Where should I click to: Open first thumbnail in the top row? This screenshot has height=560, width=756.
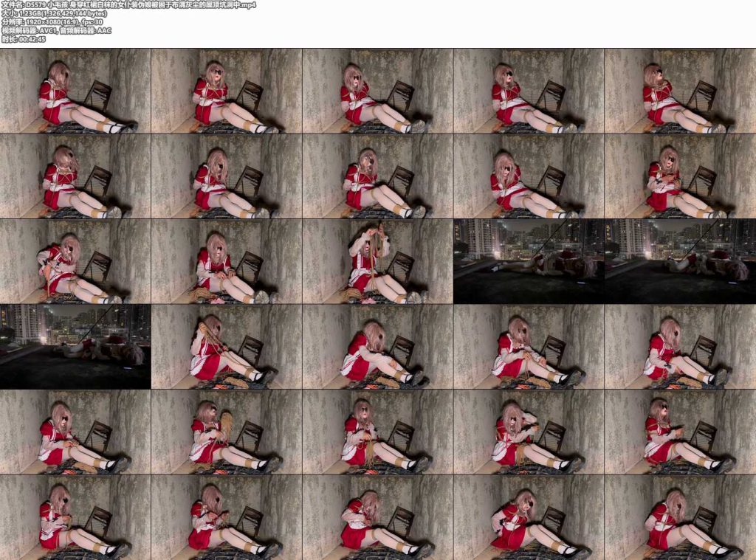75,91
